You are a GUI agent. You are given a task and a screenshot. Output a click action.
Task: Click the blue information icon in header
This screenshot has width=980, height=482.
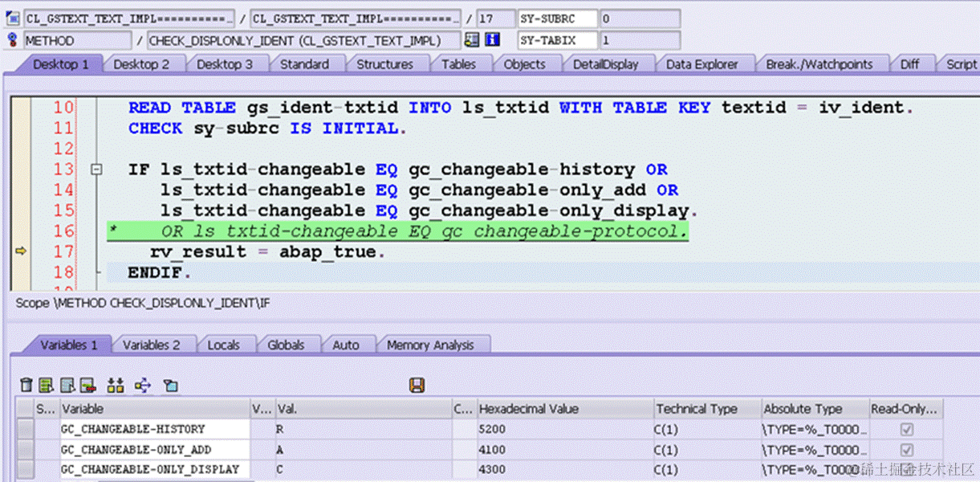[x=492, y=40]
